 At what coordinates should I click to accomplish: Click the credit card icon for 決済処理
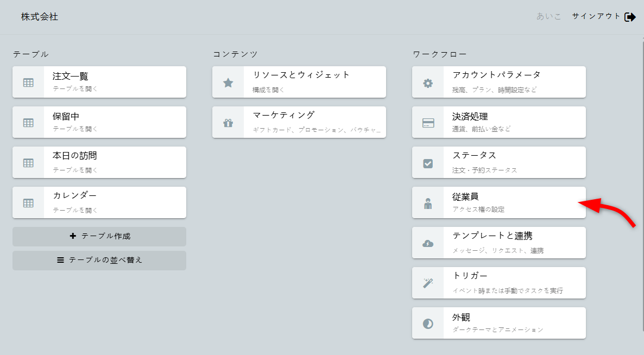pyautogui.click(x=428, y=123)
